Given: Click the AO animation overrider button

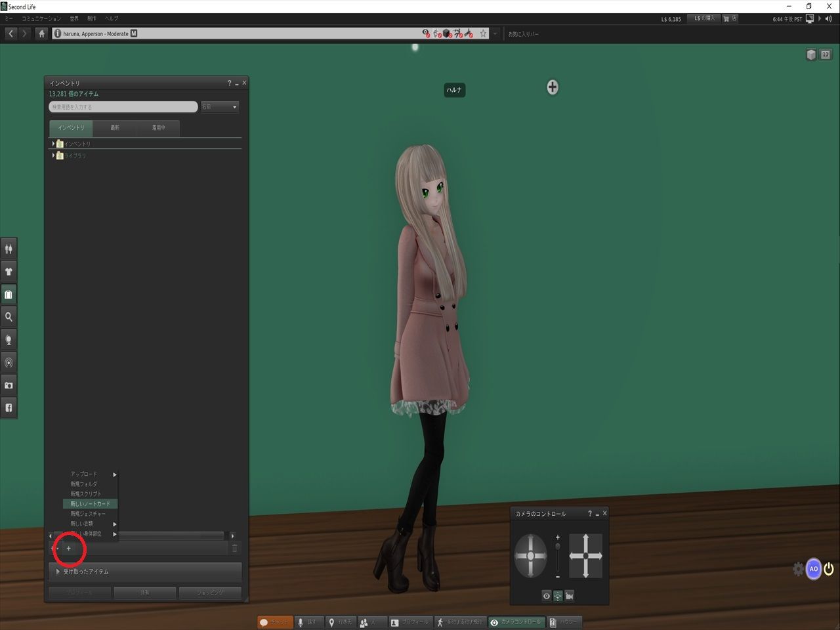Looking at the screenshot, I should pos(814,569).
